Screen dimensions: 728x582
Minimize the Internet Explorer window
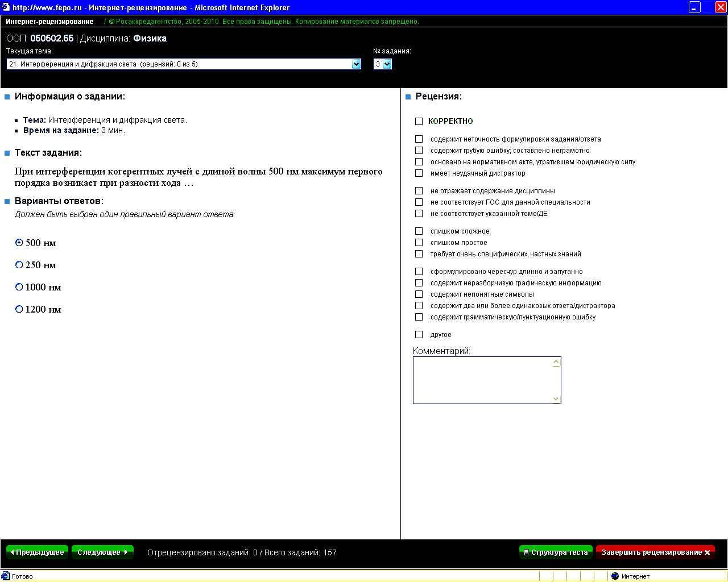694,7
